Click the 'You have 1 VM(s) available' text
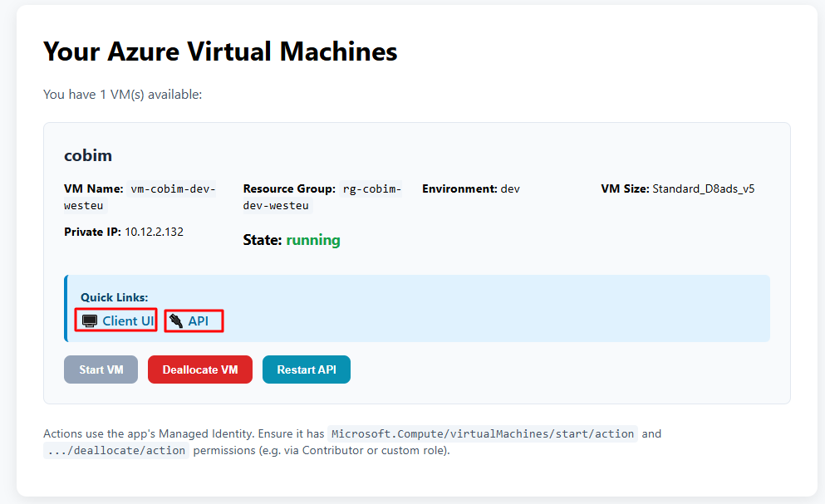Image resolution: width=825 pixels, height=504 pixels. click(x=123, y=95)
